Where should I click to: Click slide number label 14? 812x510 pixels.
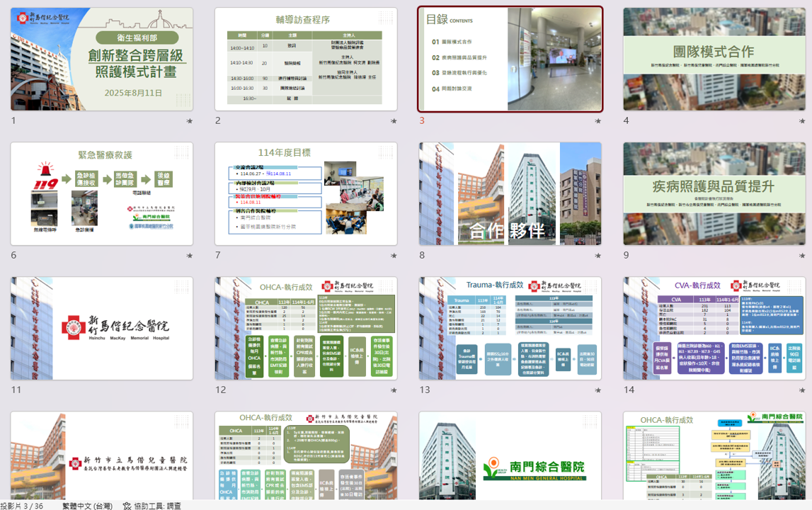tap(629, 390)
